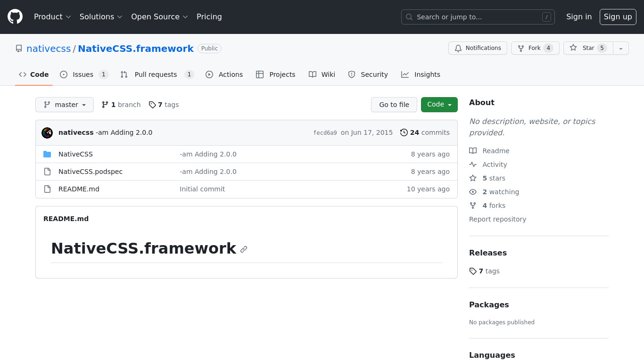Open the Actions tab
This screenshot has height=362, width=644.
pyautogui.click(x=224, y=74)
